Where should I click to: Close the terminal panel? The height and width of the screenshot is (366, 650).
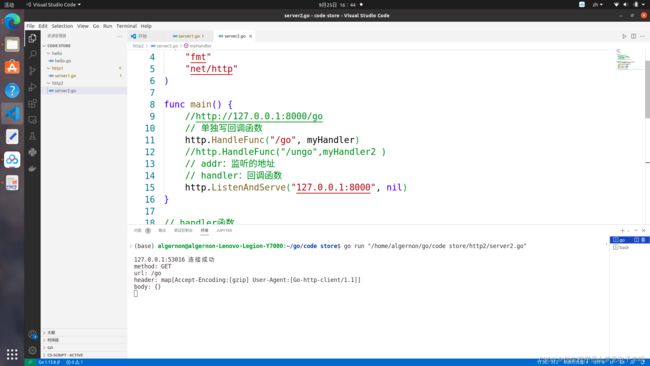pos(643,230)
